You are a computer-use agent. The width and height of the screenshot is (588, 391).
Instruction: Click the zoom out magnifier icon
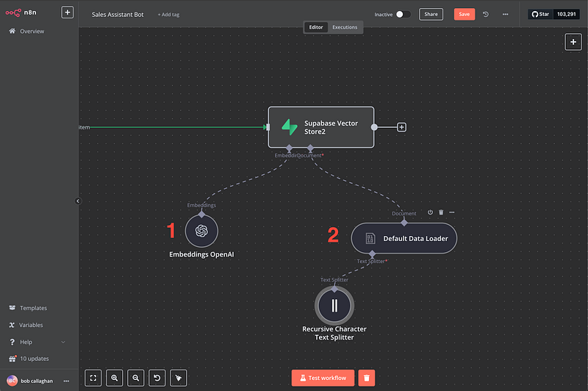(x=136, y=378)
